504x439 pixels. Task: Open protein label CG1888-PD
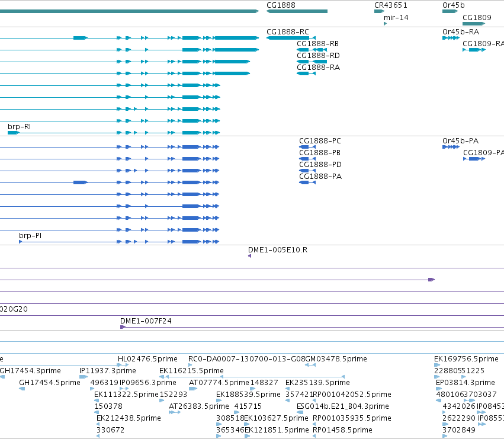320,165
